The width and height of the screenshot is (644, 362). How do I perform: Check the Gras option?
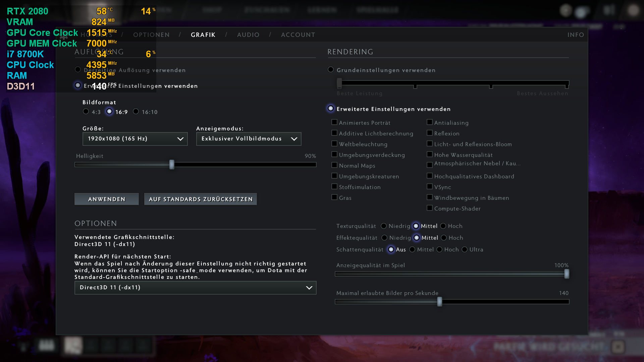pos(334,197)
